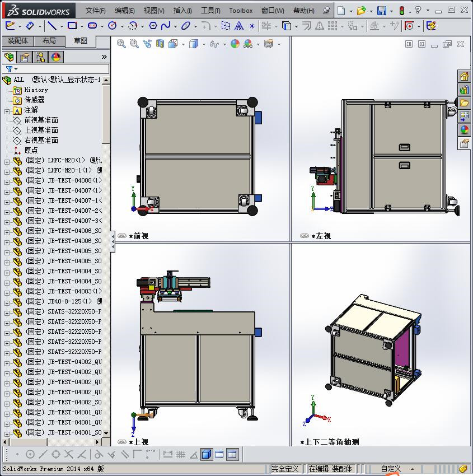The height and width of the screenshot is (476, 473).
Task: Select the Spline sketch tool
Action: tap(166, 26)
